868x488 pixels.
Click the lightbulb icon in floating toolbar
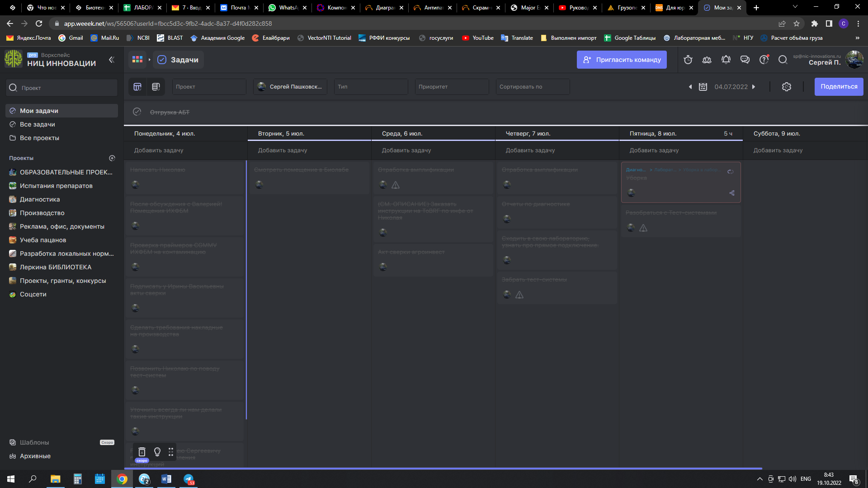click(157, 451)
